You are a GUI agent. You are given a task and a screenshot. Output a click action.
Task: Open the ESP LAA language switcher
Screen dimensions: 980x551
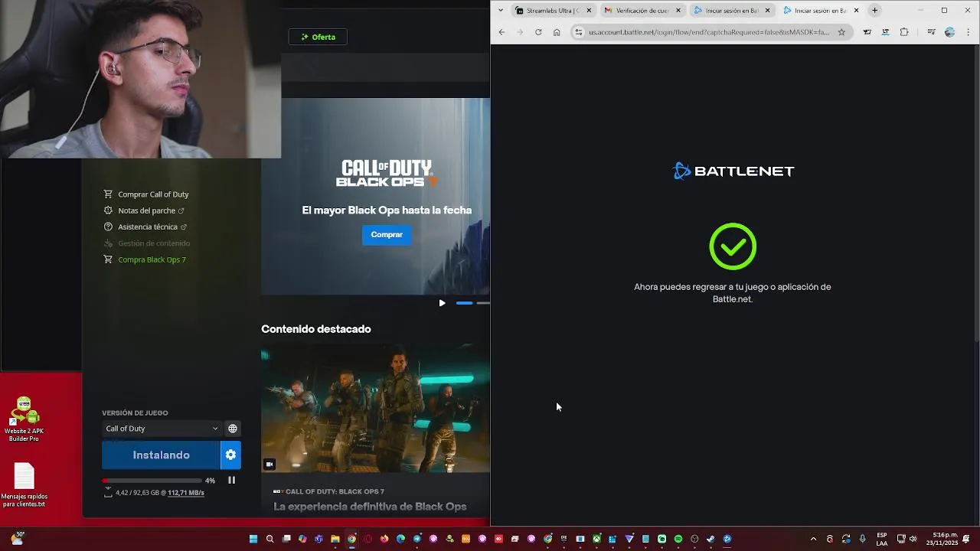click(882, 539)
